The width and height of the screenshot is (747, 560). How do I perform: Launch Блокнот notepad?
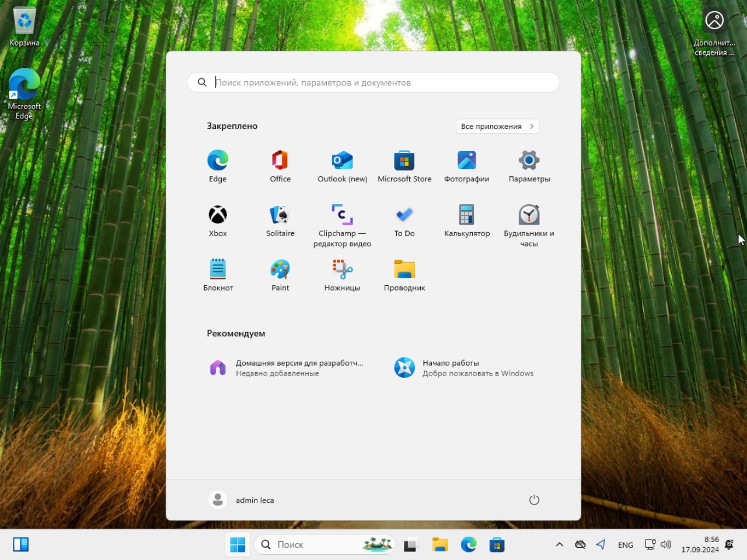tap(218, 275)
